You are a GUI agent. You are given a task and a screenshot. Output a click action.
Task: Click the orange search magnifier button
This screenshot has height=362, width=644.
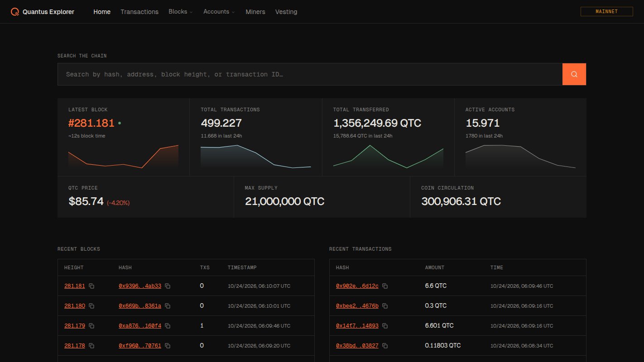574,74
